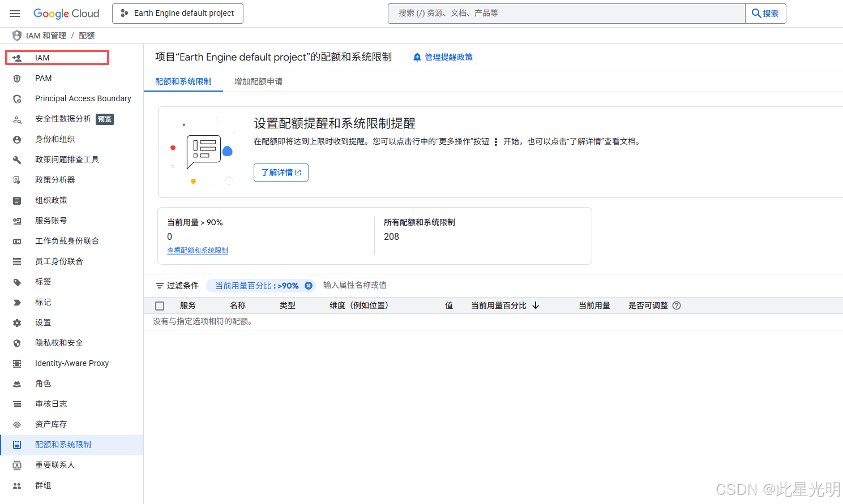
Task: Click the help icon beside 是否可调整
Action: [678, 305]
